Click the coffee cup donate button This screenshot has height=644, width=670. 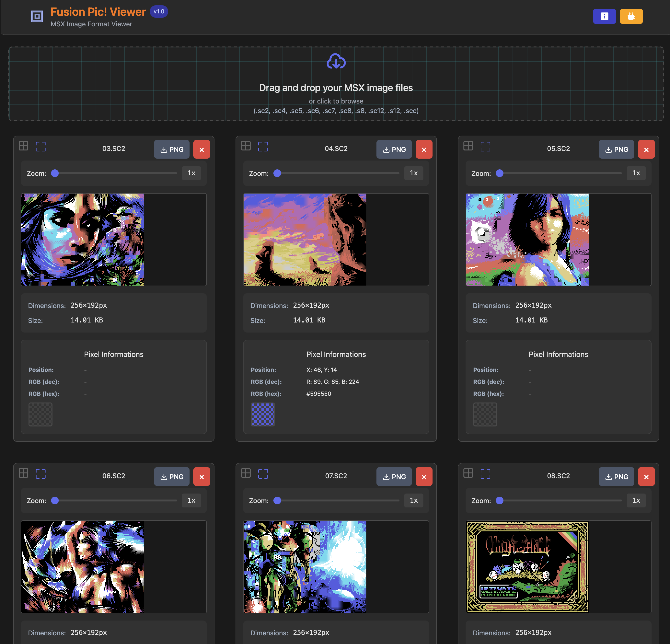pos(631,16)
